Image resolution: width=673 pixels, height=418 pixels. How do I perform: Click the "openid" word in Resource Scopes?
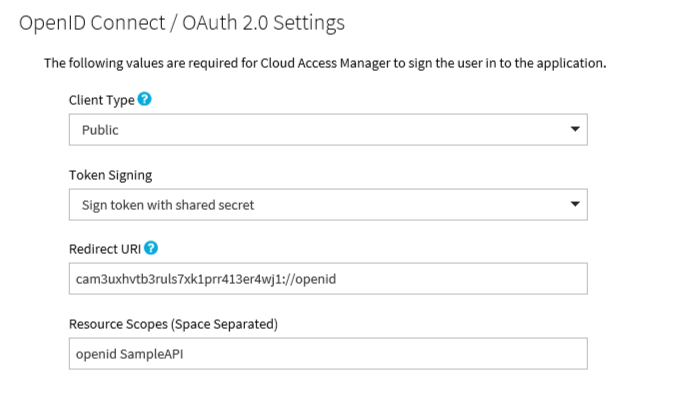coord(94,354)
